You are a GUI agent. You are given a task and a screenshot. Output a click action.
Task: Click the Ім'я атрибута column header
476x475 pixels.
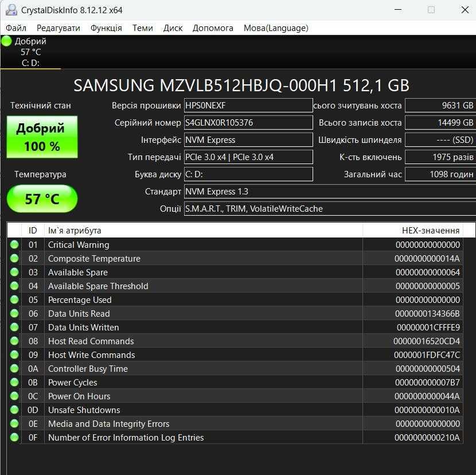[204, 231]
